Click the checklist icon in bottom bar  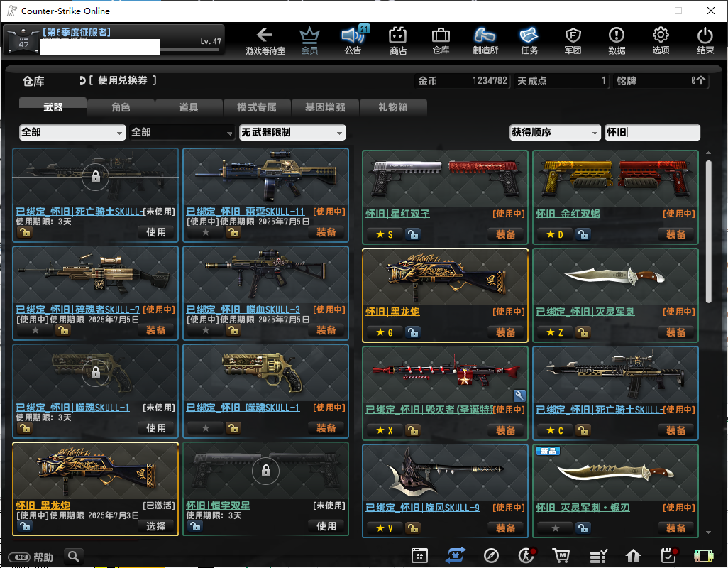click(x=598, y=555)
